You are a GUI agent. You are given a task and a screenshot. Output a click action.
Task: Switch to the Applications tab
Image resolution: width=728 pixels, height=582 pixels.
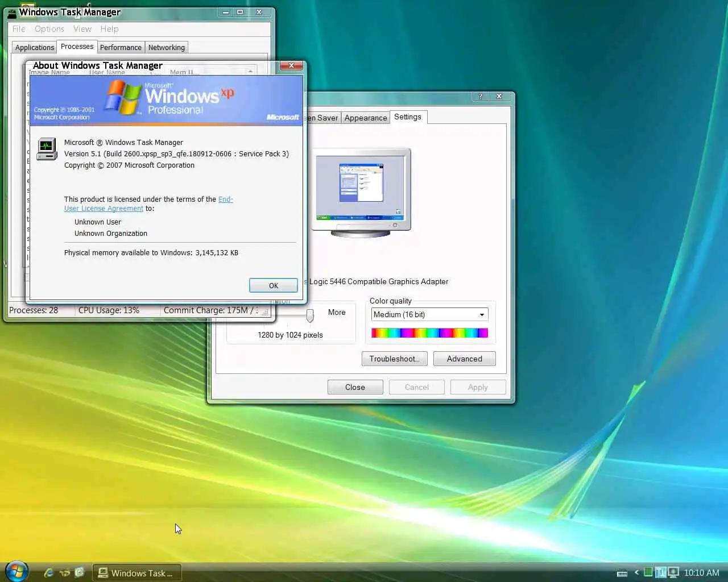[x=35, y=48]
